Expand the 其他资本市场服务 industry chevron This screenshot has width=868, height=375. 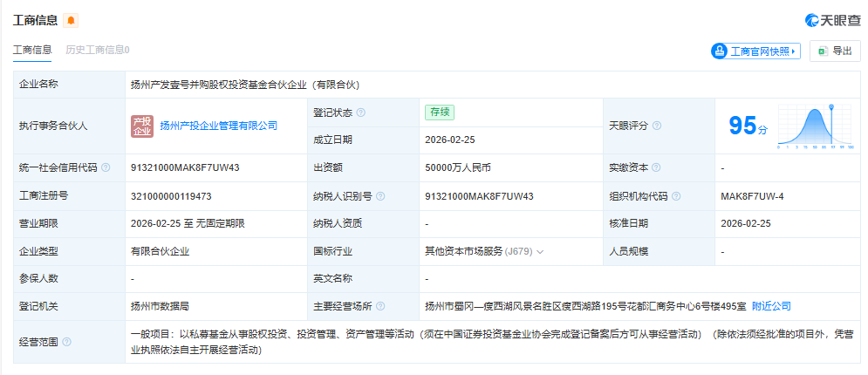[x=540, y=252]
